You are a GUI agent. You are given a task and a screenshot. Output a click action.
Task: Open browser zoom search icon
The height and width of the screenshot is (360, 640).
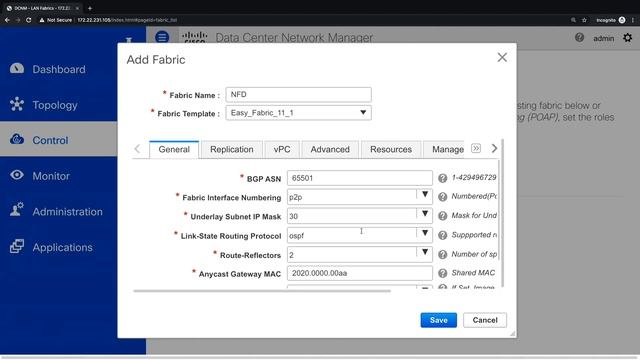pyautogui.click(x=573, y=20)
